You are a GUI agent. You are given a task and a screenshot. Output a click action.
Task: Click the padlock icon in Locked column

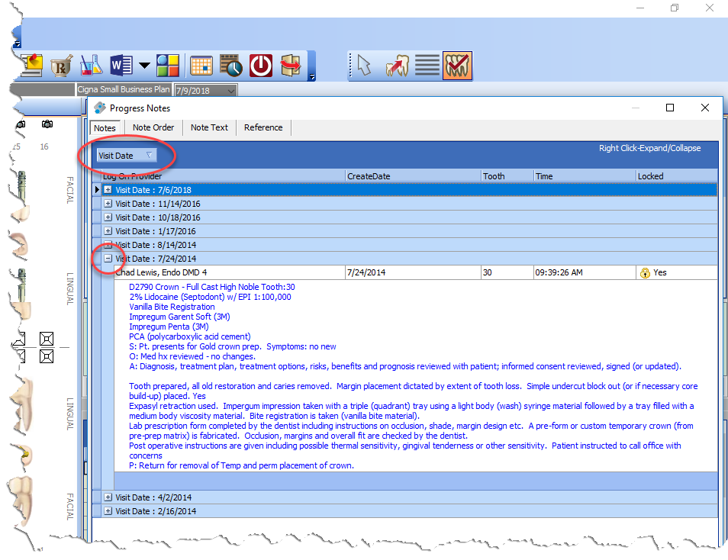(645, 273)
